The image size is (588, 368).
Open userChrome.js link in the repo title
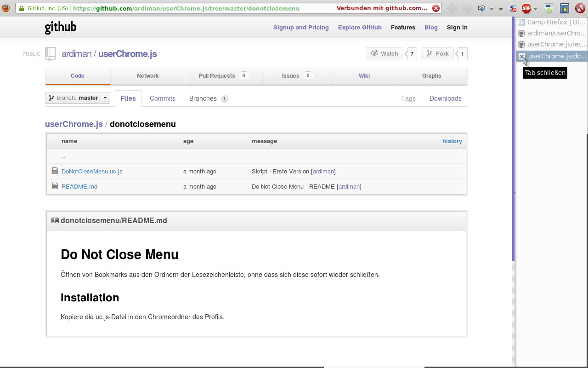click(x=128, y=54)
